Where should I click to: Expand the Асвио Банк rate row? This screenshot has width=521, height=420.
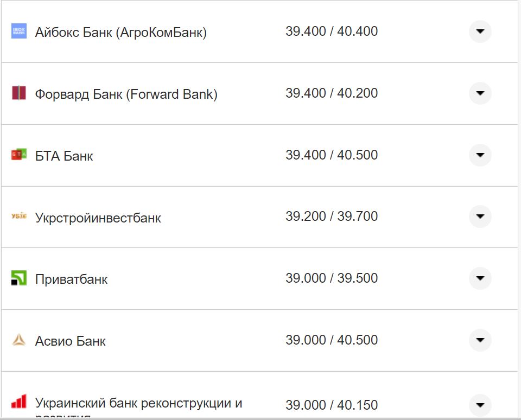tap(480, 340)
